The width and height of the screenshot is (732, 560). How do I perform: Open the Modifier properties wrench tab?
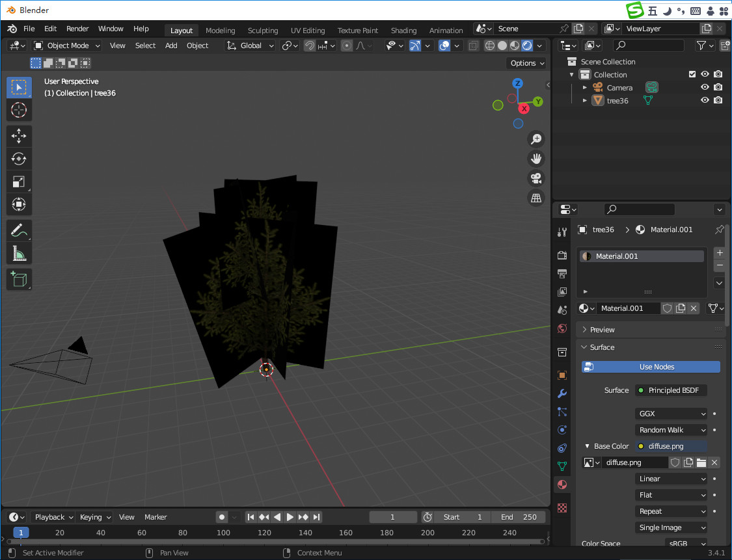[x=562, y=393]
